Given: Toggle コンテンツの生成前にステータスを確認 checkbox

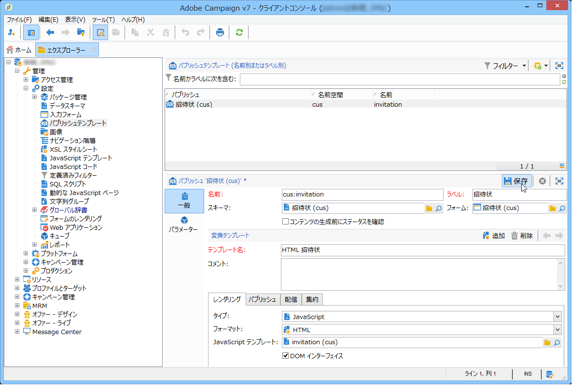Looking at the screenshot, I should 286,222.
